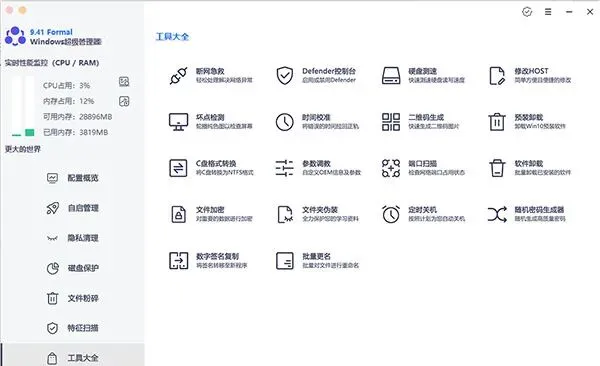Screen dimensions: 600x366
Task: Open the 断网急救 network rescue tool
Action: coord(211,75)
